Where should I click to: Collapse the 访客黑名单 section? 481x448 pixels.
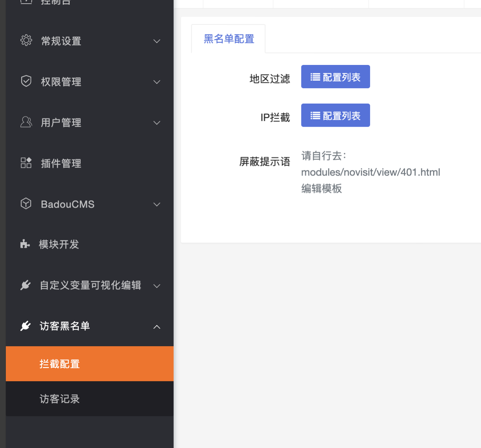pos(157,327)
